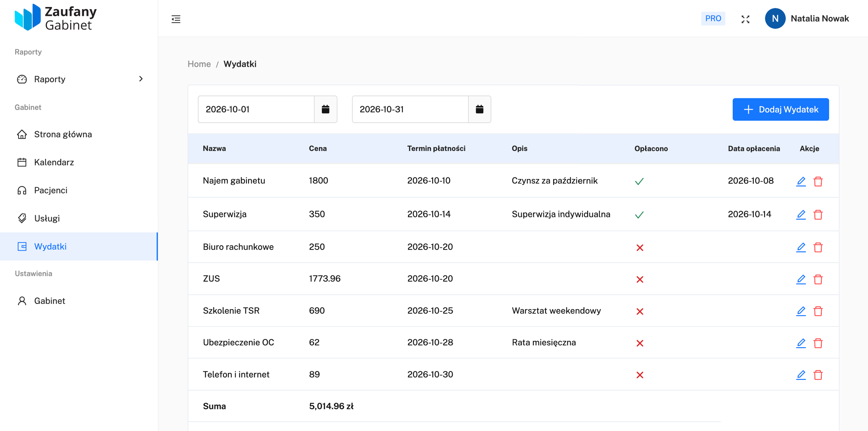Viewport: 868px width, 431px height.
Task: Open Raporty in the sidebar
Action: click(x=79, y=79)
